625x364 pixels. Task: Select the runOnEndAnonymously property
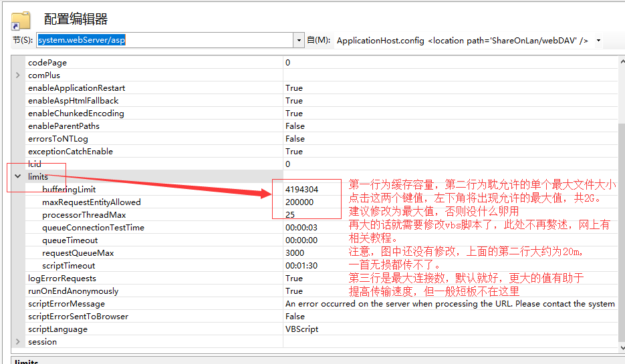[x=74, y=291]
